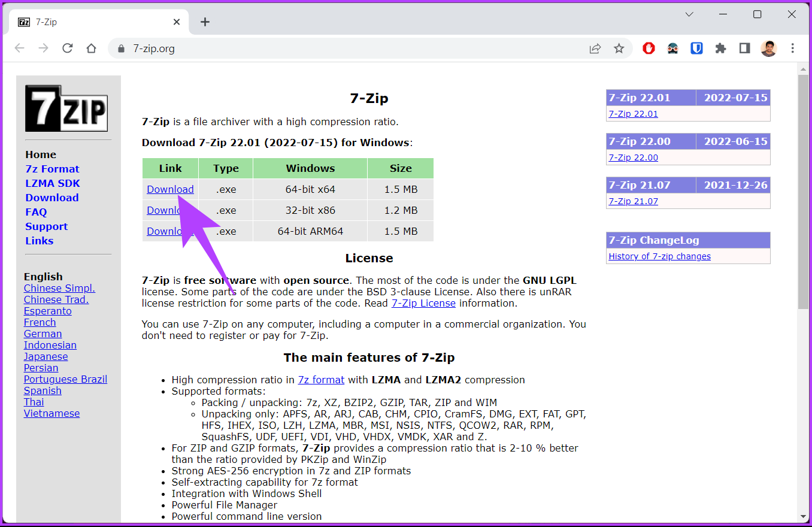The image size is (812, 527).
Task: Open FAQ in the sidebar
Action: pos(36,212)
